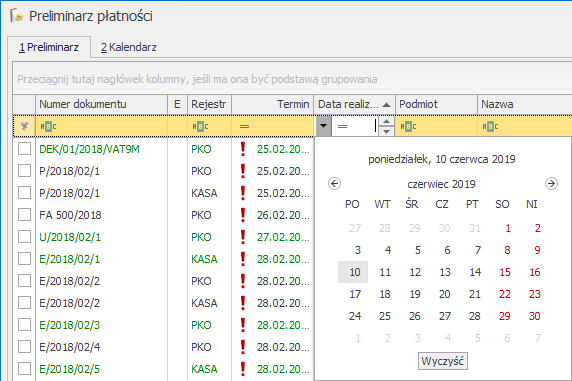This screenshot has height=381, width=572.
Task: Click overdue exclamation icon for DEK/01/2018/VAT9M
Action: (243, 149)
